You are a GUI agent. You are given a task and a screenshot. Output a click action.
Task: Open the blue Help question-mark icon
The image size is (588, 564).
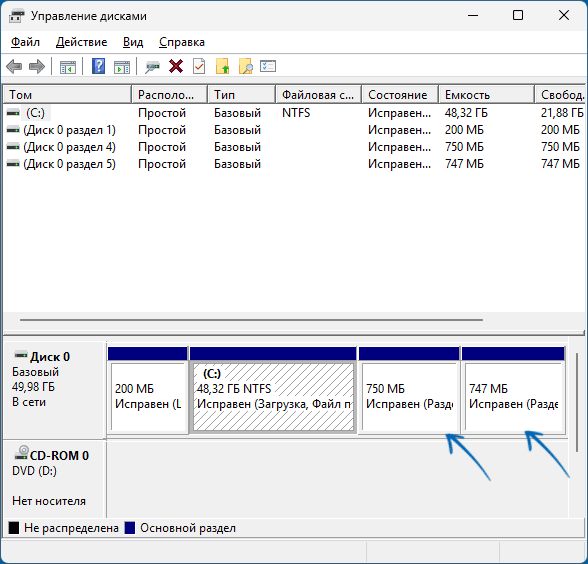98,66
